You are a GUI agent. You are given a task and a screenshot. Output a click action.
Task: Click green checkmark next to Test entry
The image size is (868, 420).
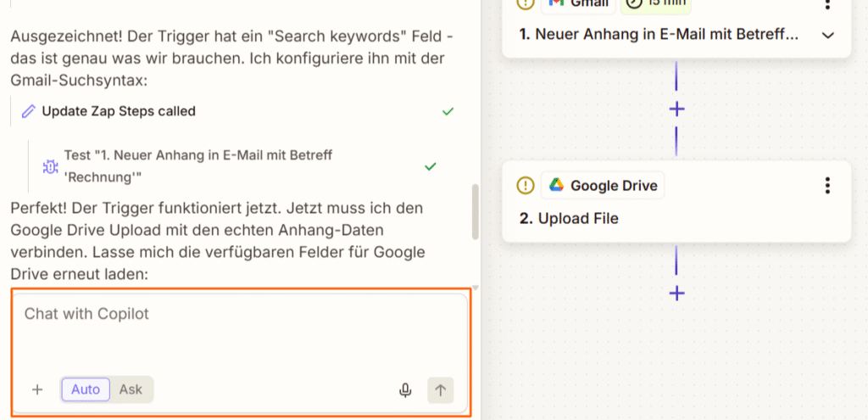[430, 166]
